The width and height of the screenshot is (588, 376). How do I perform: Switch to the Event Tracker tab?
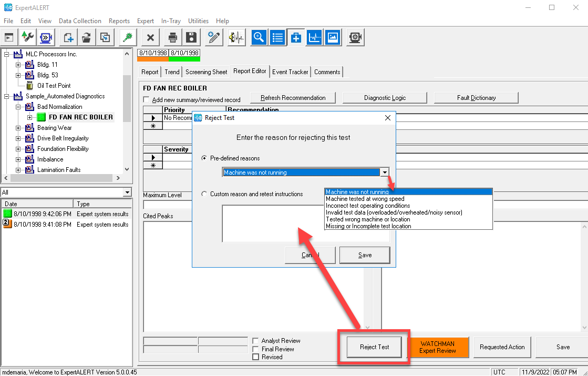pyautogui.click(x=290, y=72)
